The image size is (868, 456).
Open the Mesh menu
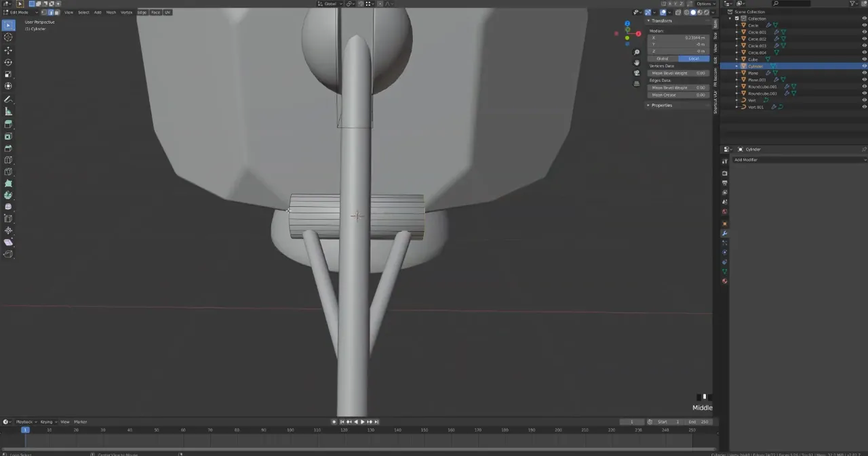[x=111, y=12]
